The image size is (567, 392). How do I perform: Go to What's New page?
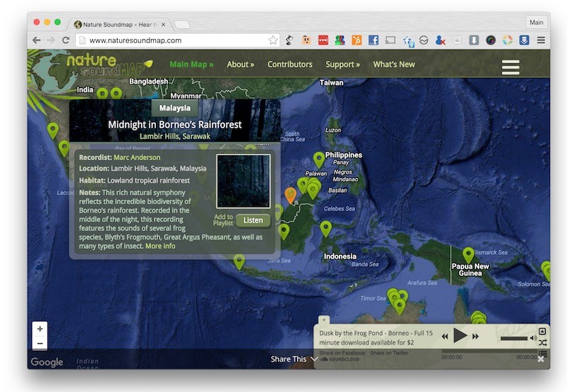coord(394,65)
